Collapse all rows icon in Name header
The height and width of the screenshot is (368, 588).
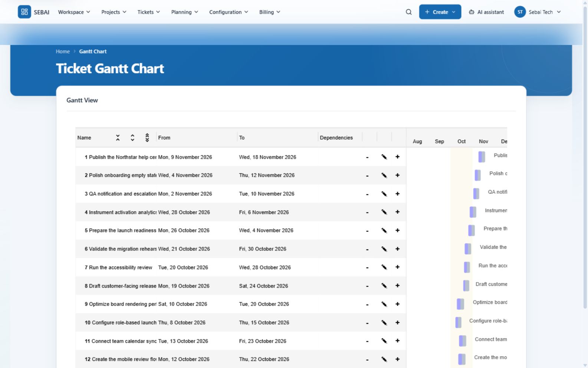(x=118, y=138)
